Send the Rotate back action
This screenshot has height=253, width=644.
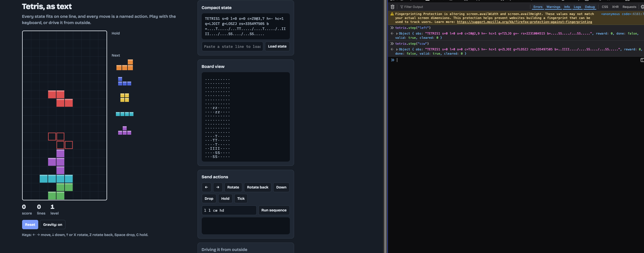click(x=258, y=187)
